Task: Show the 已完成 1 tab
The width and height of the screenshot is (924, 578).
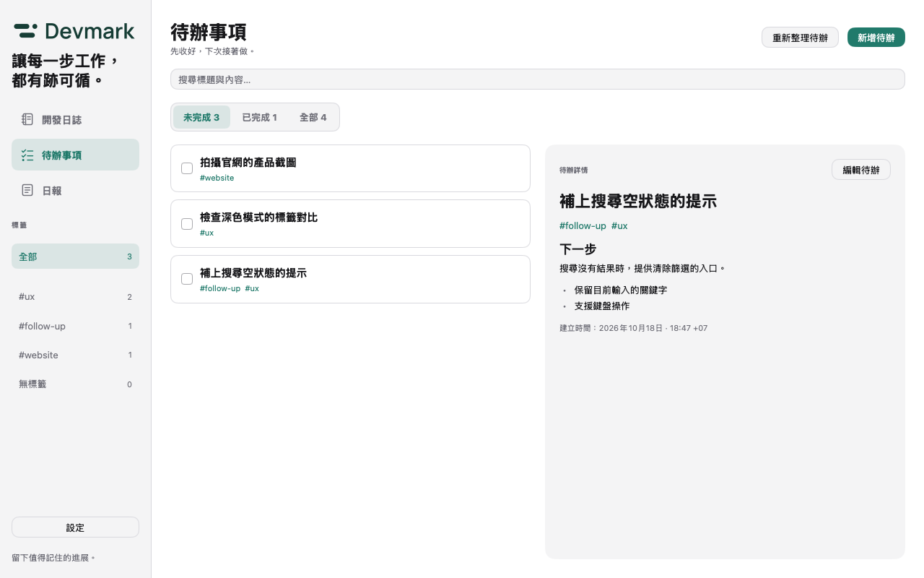Action: tap(259, 117)
